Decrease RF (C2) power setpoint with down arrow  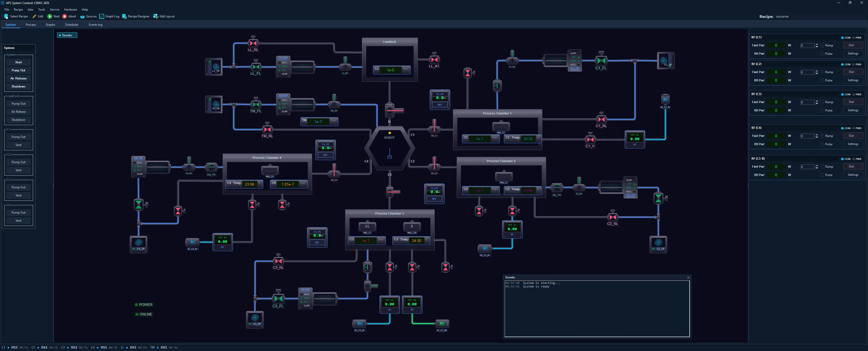(817, 73)
